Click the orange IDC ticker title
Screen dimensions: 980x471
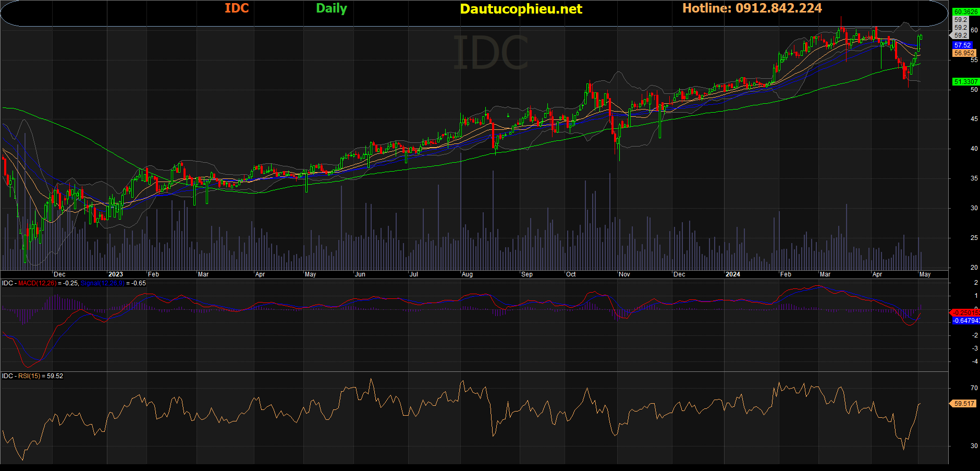point(237,8)
